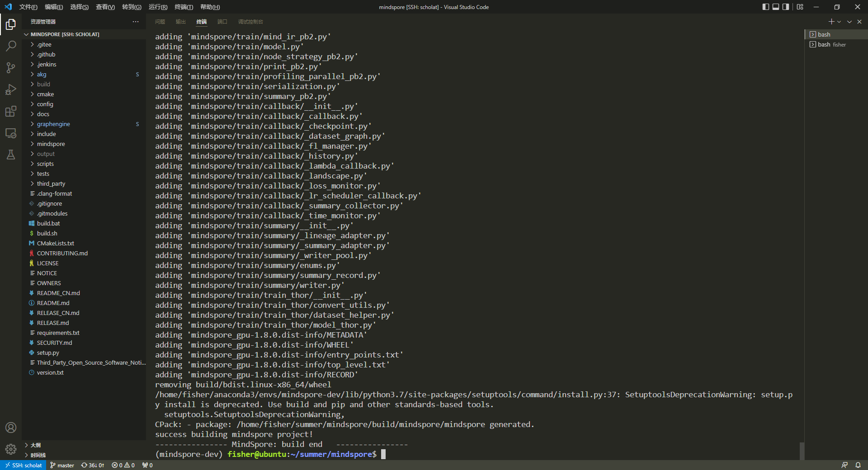The image size is (868, 470).
Task: Collapse the MINDSPORE [SSH: SCHOLAT] section
Action: tap(84, 34)
